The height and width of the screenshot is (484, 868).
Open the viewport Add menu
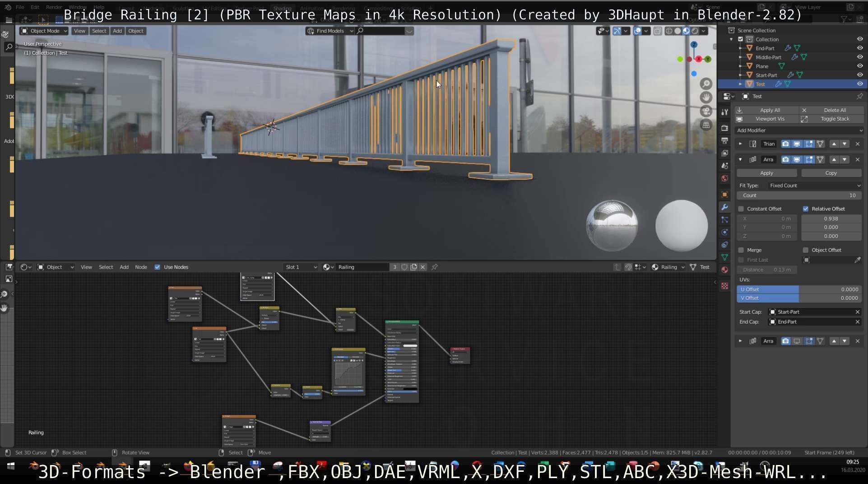coord(117,31)
